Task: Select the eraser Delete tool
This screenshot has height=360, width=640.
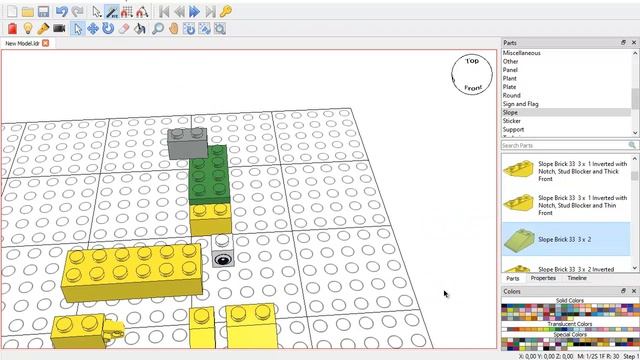Action: [x=124, y=29]
